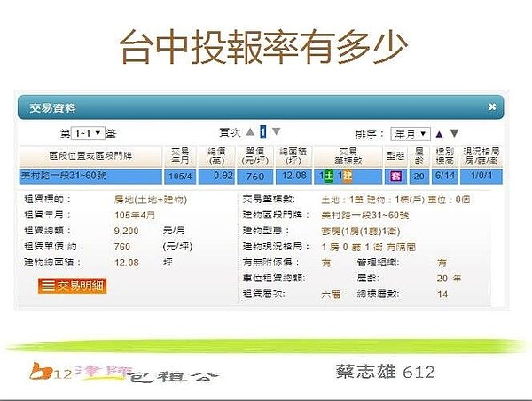This screenshot has height=401, width=532.
Task: Click the 區段位置或區段門牌 column header
Action: tap(90, 156)
